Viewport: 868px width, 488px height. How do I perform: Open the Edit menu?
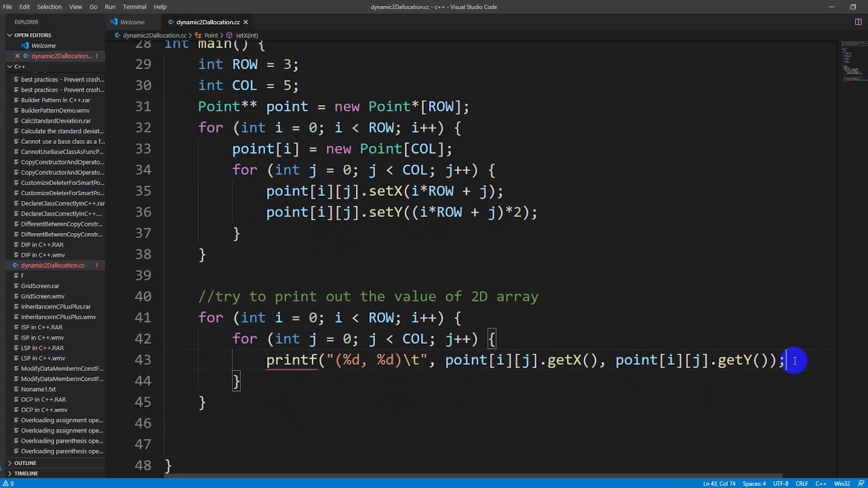(24, 7)
